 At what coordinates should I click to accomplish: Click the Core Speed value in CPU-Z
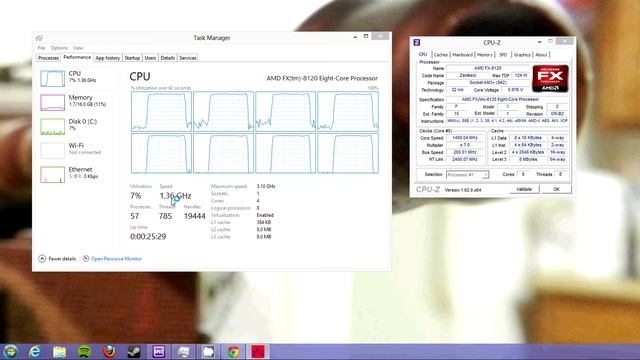click(x=465, y=138)
